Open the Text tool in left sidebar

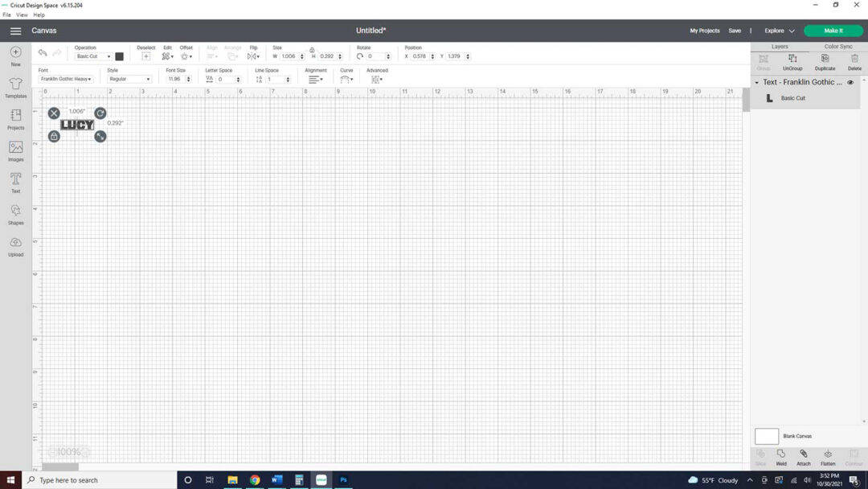point(15,180)
